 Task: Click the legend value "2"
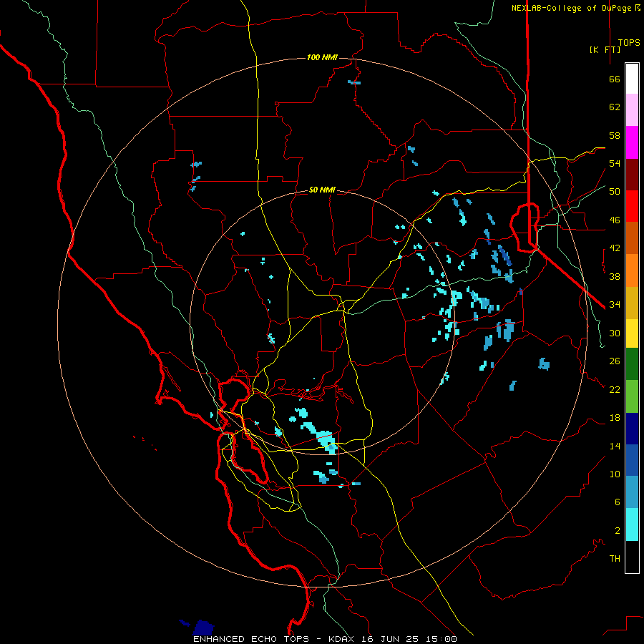pyautogui.click(x=618, y=531)
